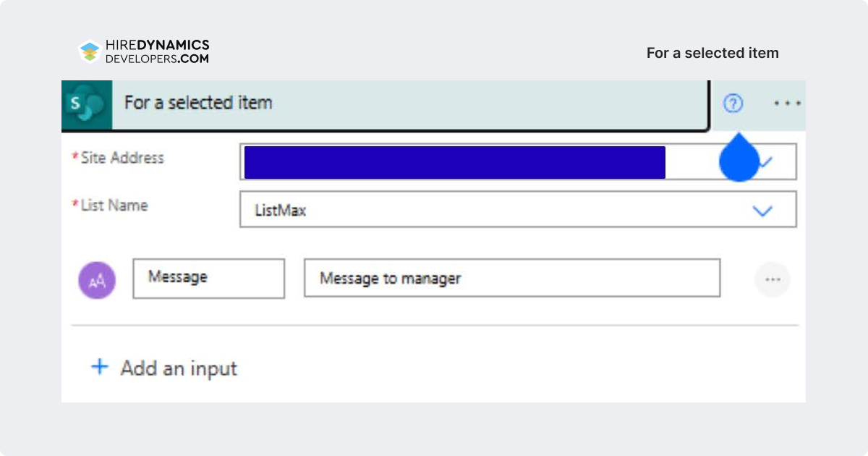Screen dimensions: 868x456
Task: Click the blue teardrop pointer marker
Action: [739, 156]
